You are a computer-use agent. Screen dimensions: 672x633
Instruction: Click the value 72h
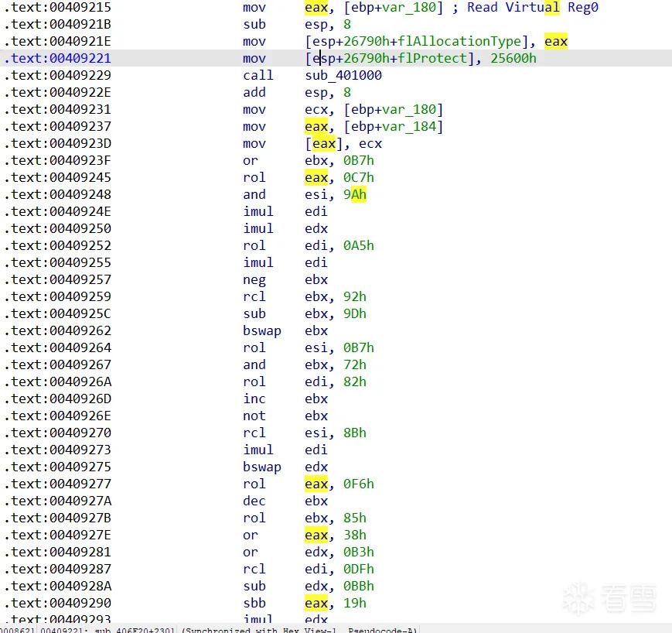click(355, 365)
